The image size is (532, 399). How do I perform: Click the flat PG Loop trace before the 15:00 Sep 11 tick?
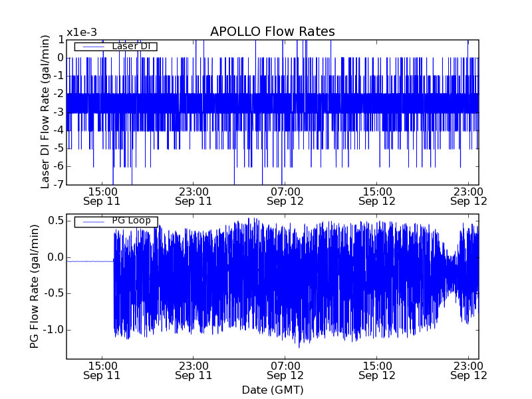(x=90, y=261)
